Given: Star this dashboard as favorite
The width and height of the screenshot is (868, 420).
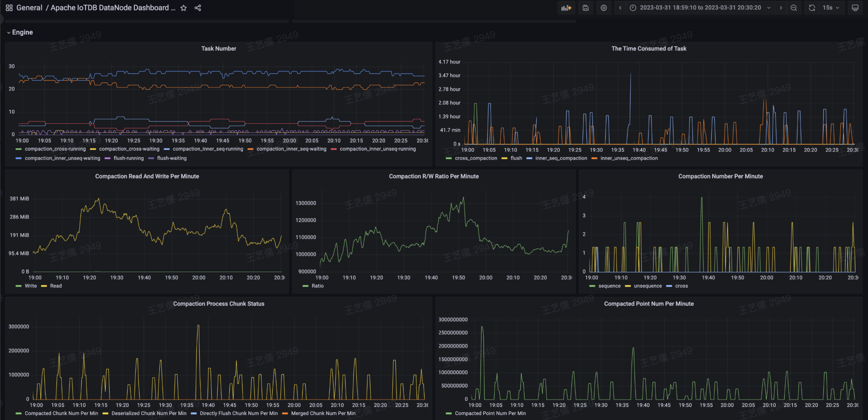Looking at the screenshot, I should point(184,8).
